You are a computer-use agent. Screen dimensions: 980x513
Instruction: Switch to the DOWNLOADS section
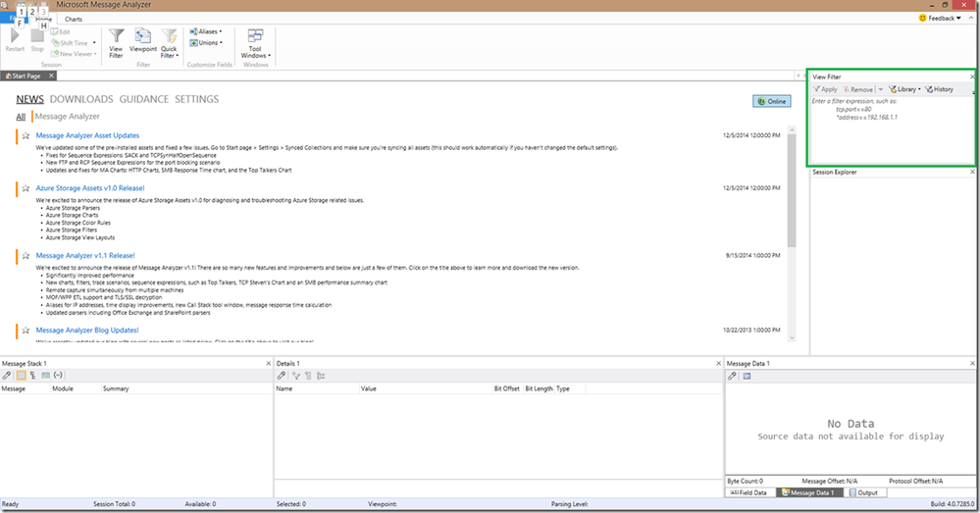pyautogui.click(x=81, y=99)
